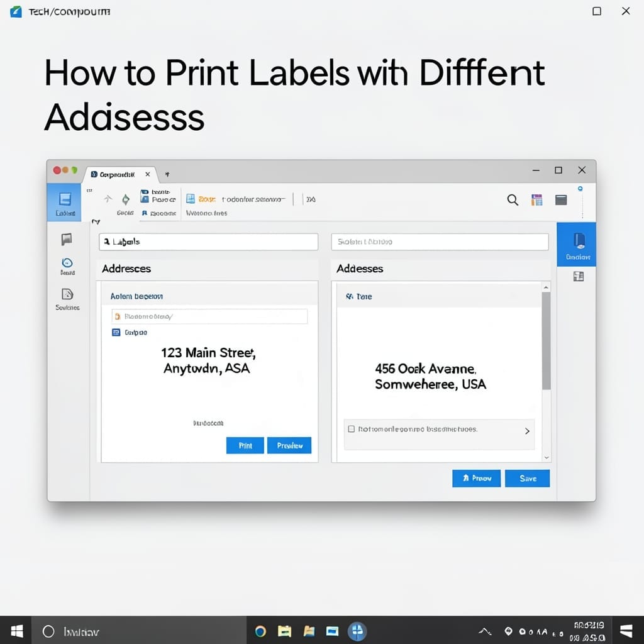The width and height of the screenshot is (644, 644).
Task: Click the 456 Oak Avenue address text
Action: point(430,376)
